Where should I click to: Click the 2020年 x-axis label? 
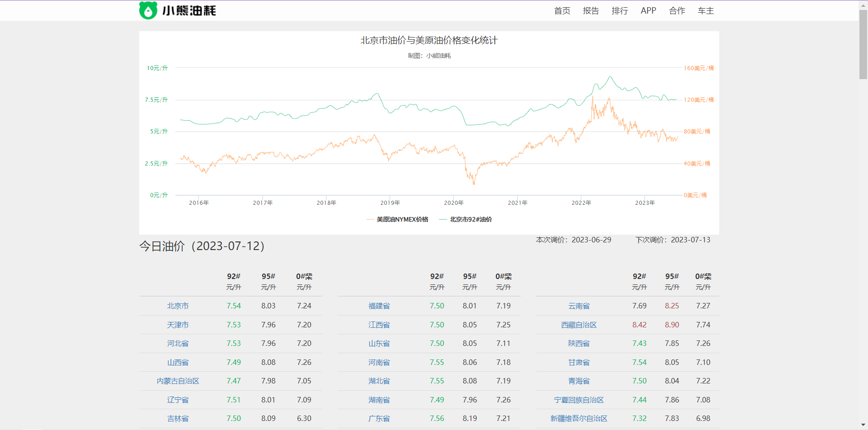pos(453,203)
